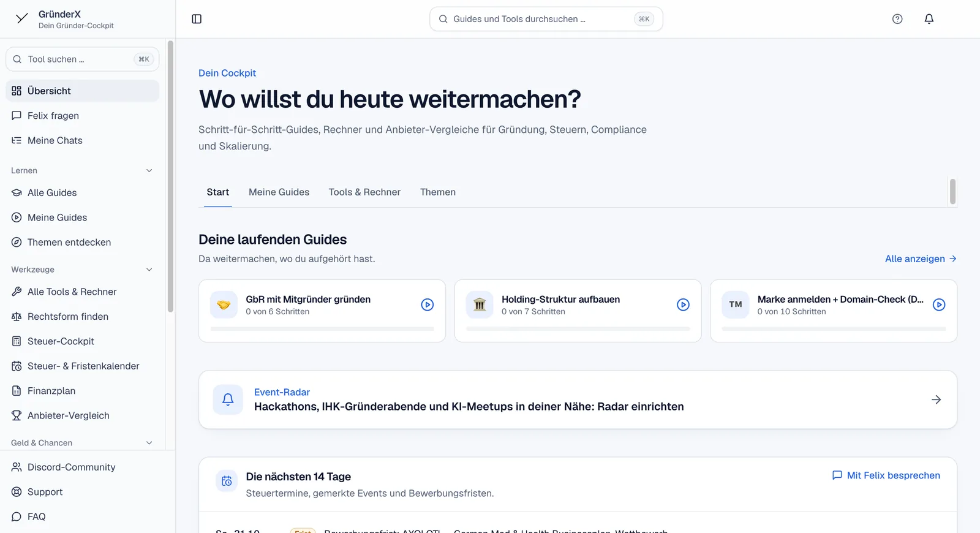The width and height of the screenshot is (980, 533).
Task: Open Übersicht in the sidebar
Action: point(83,91)
